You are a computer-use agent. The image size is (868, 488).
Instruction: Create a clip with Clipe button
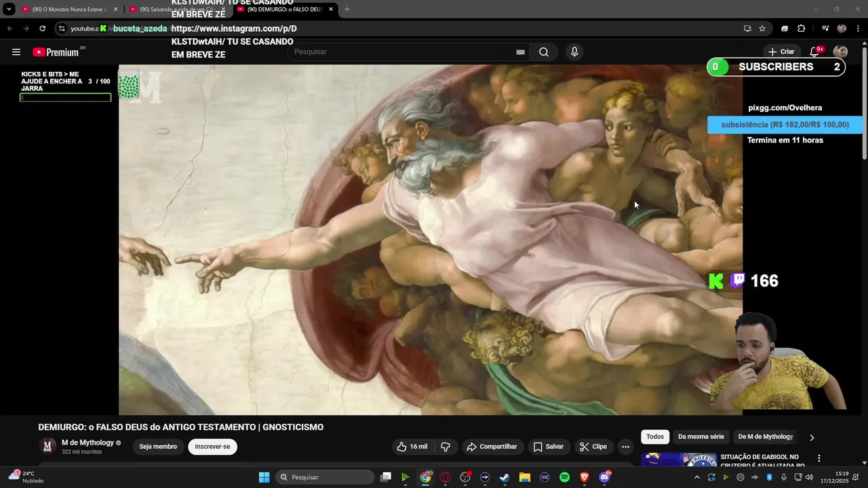point(593,447)
